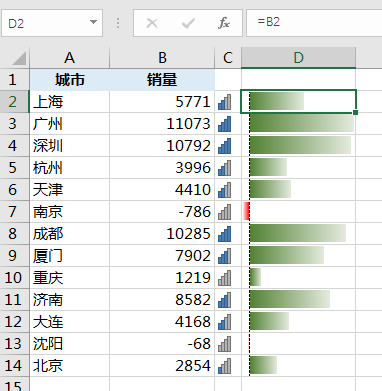The image size is (382, 391).
Task: Select the cell with value 11073
Action: pyautogui.click(x=162, y=124)
